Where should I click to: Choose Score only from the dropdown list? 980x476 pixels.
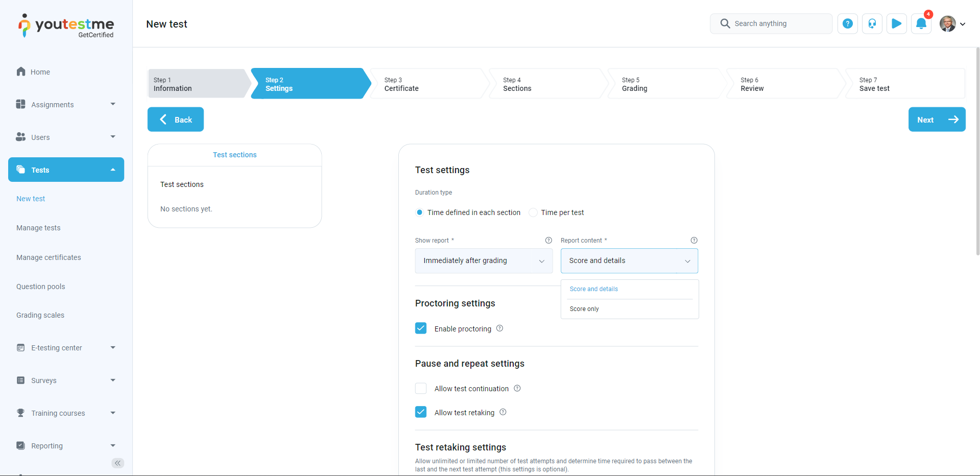(584, 309)
